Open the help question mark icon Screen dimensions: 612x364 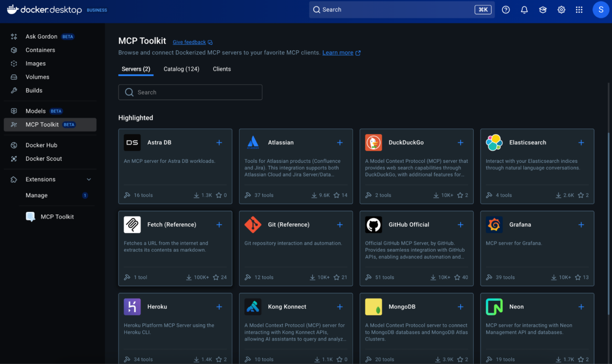click(x=506, y=10)
